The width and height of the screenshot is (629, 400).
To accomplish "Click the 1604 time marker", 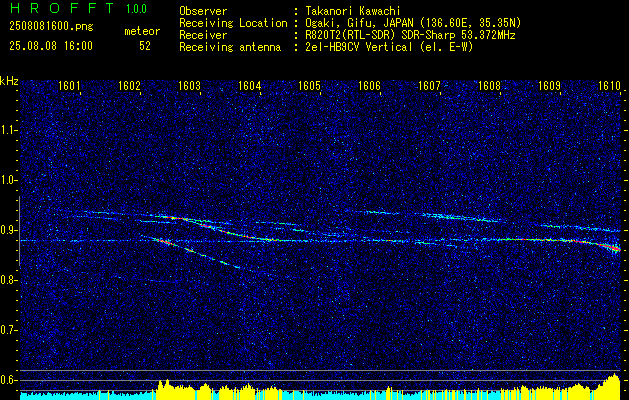I will 250,85.
